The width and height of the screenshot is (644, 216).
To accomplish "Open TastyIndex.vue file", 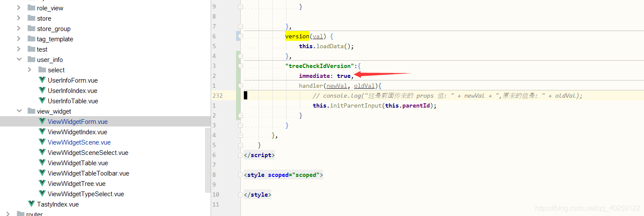I will 58,204.
